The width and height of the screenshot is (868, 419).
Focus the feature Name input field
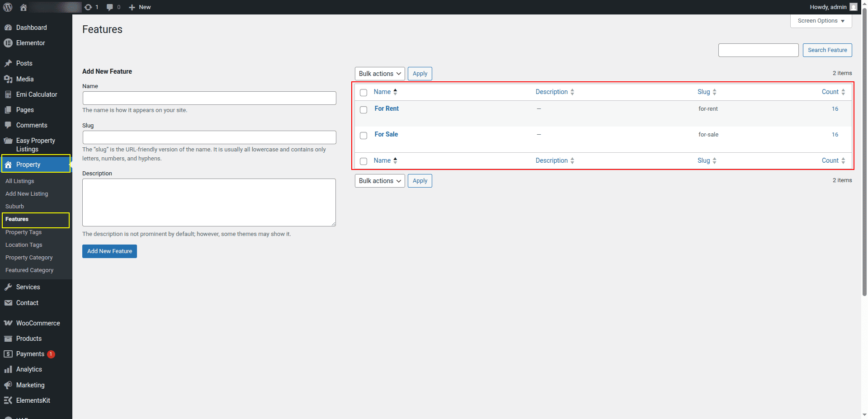pyautogui.click(x=209, y=98)
